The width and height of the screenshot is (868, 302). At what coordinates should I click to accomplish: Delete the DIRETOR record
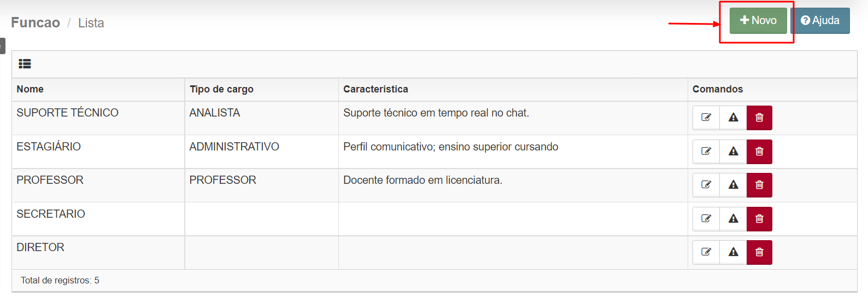[x=760, y=252]
